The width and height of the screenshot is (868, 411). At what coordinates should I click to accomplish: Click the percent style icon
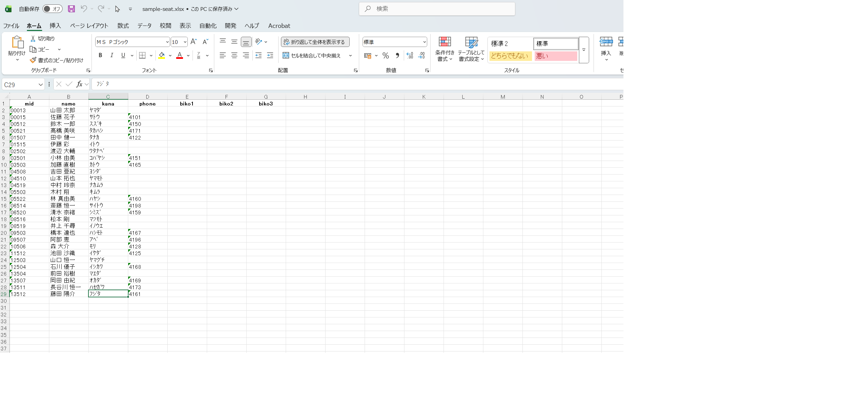[x=385, y=55]
